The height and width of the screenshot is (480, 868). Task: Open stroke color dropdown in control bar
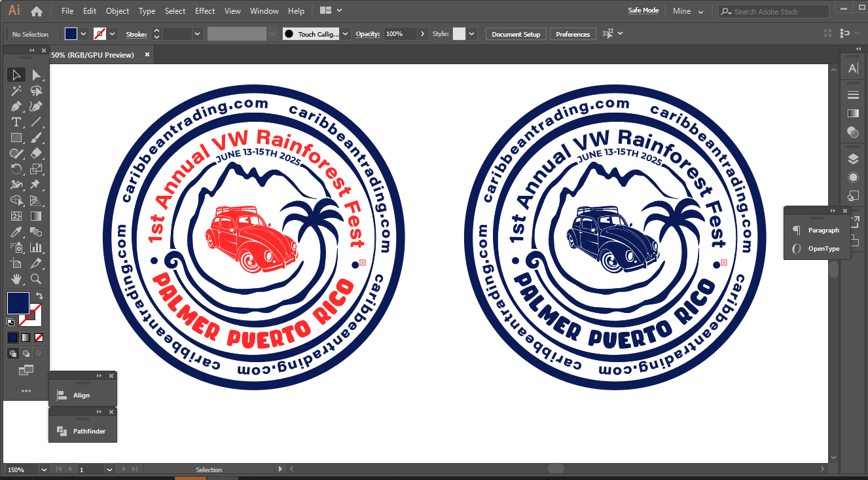coord(113,34)
